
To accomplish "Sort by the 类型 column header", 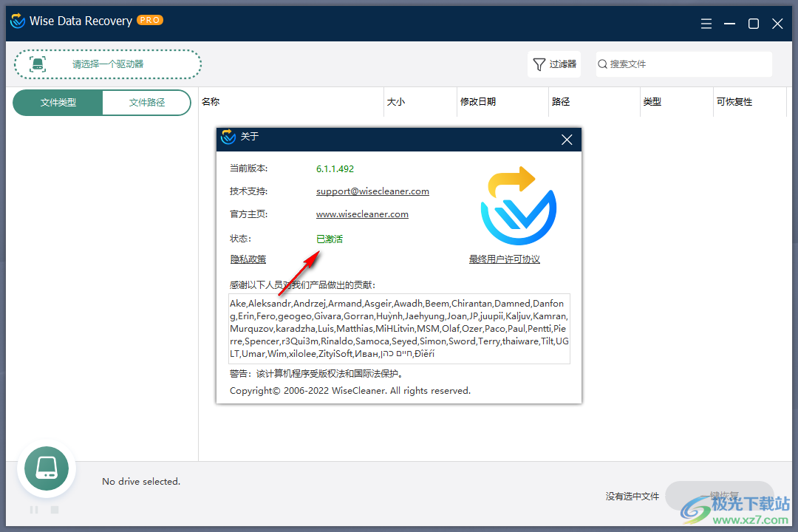I will click(x=652, y=102).
